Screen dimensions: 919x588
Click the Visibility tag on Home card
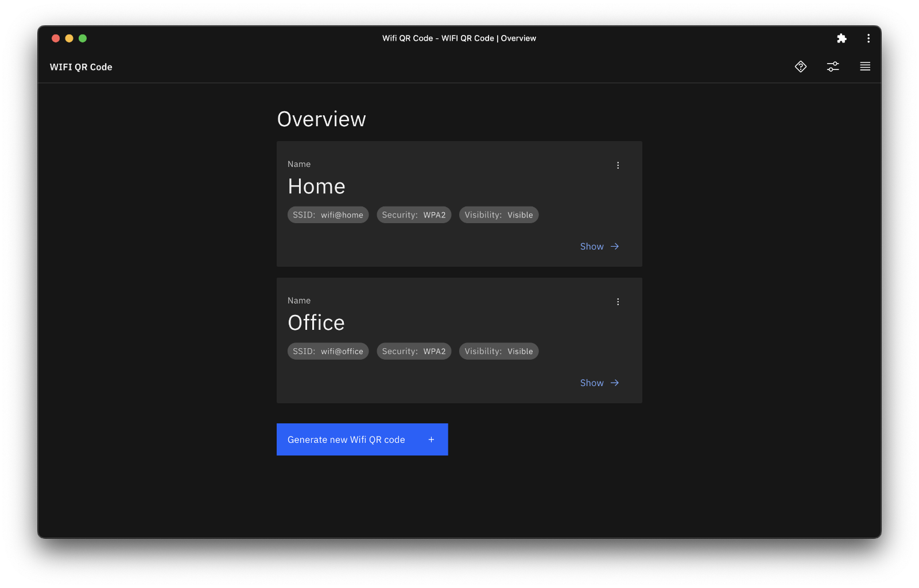click(x=498, y=215)
